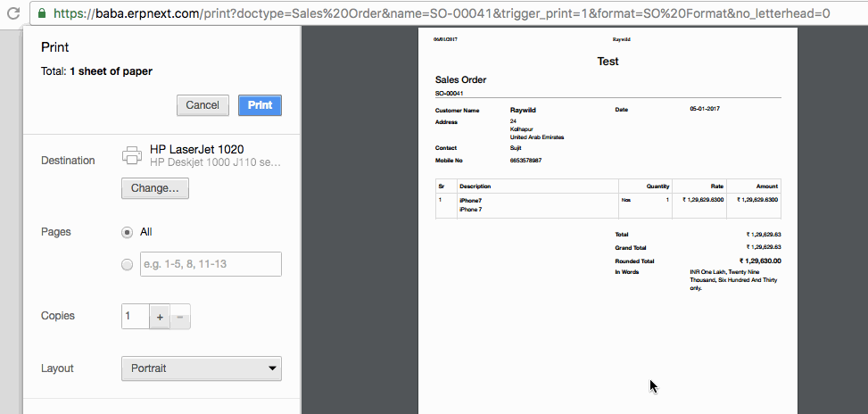This screenshot has height=414, width=868.
Task: Click the Rounded Total amount ₹ 1,29,630.00
Action: [x=760, y=261]
